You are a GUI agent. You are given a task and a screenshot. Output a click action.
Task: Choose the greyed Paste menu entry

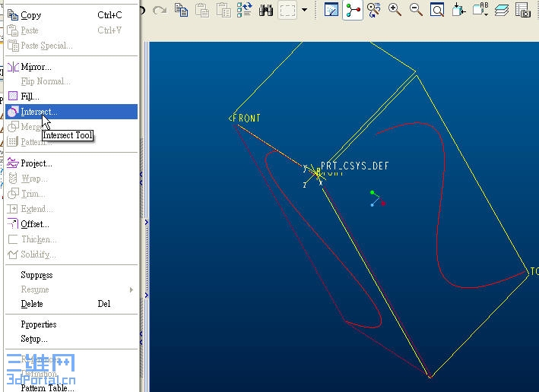[71, 30]
